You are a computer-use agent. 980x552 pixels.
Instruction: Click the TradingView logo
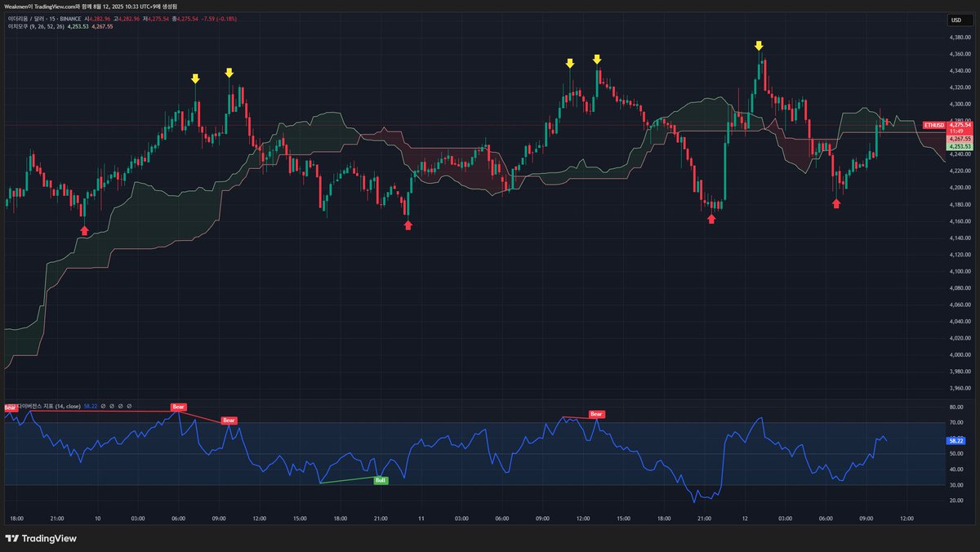[x=41, y=538]
